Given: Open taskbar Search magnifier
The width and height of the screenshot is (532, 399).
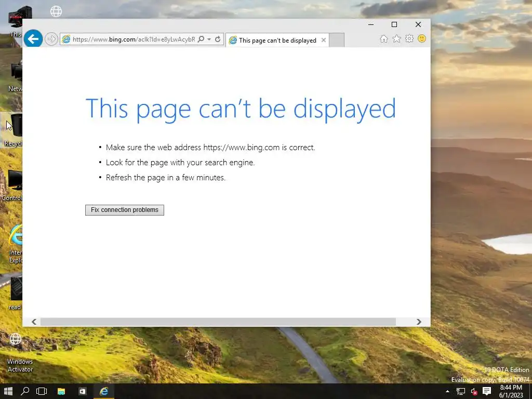Looking at the screenshot, I should pyautogui.click(x=25, y=391).
